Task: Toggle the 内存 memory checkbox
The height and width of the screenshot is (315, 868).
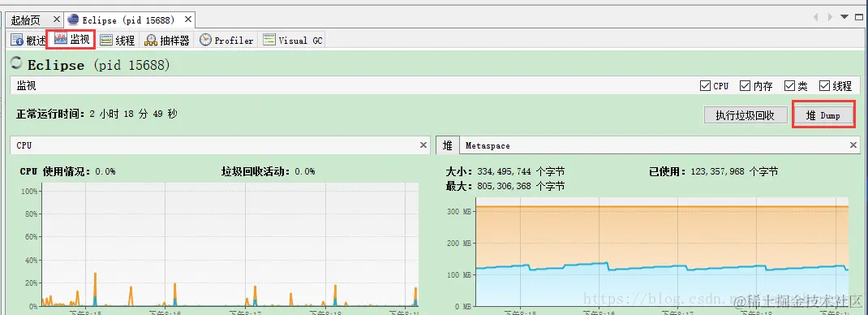Action: [x=746, y=86]
